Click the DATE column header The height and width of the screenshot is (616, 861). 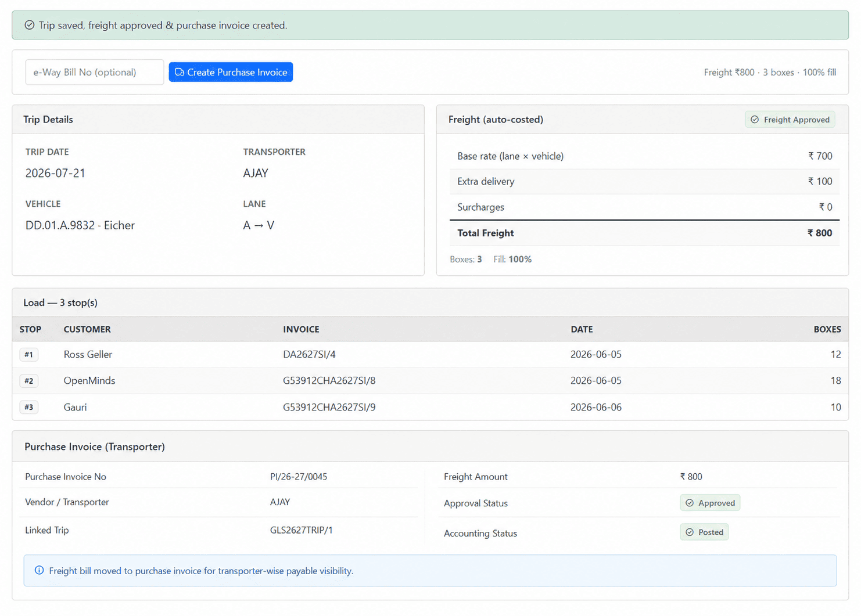point(582,329)
